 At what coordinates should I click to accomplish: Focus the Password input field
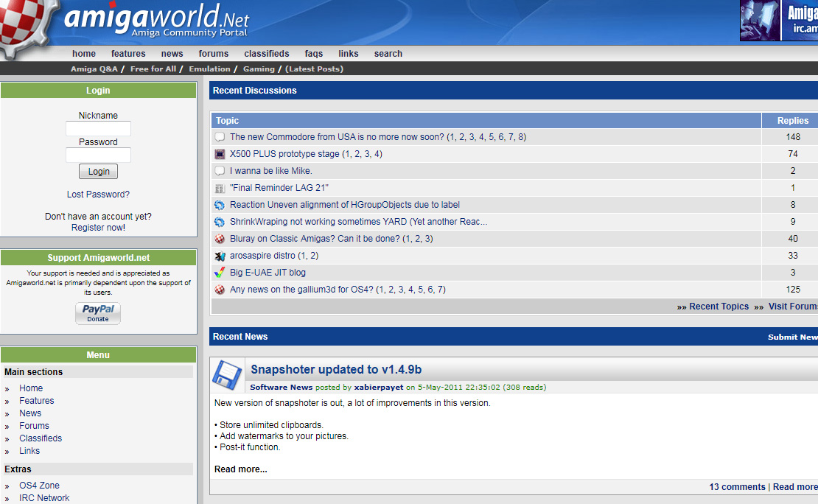click(x=98, y=155)
